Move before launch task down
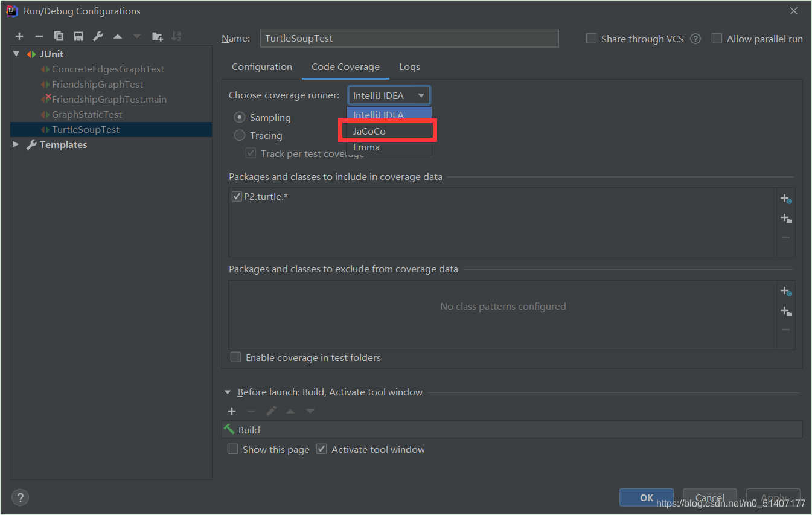 pos(310,411)
